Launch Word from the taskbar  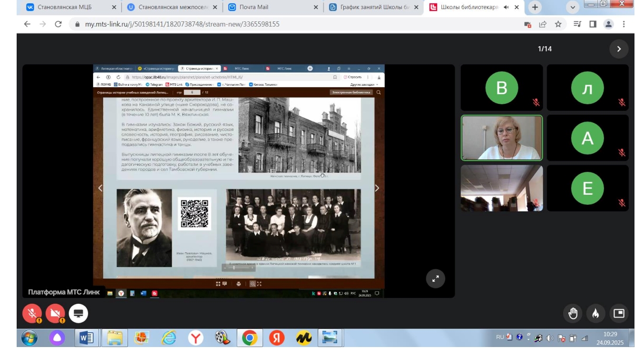[x=87, y=338]
